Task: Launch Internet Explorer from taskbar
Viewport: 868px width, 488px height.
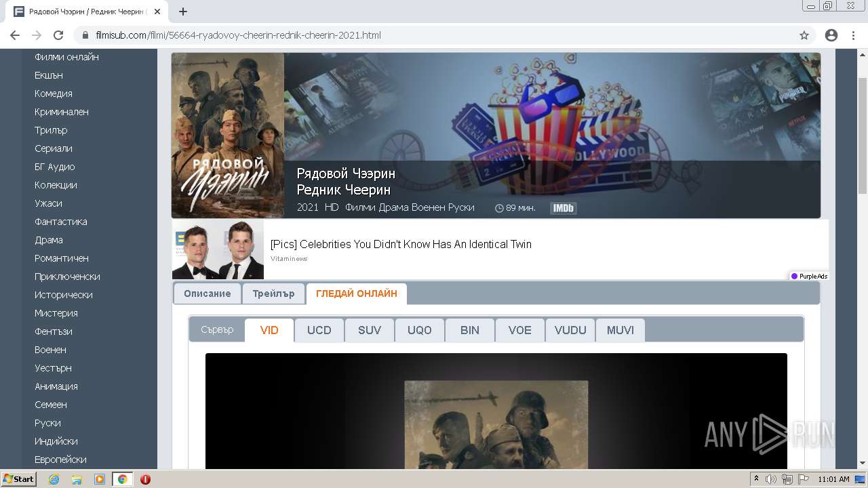Action: (54, 479)
